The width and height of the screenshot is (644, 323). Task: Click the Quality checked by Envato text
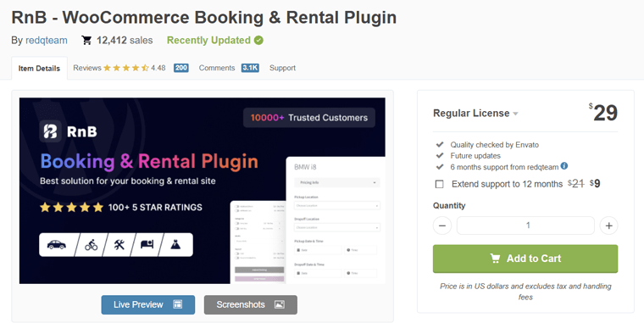pyautogui.click(x=495, y=145)
